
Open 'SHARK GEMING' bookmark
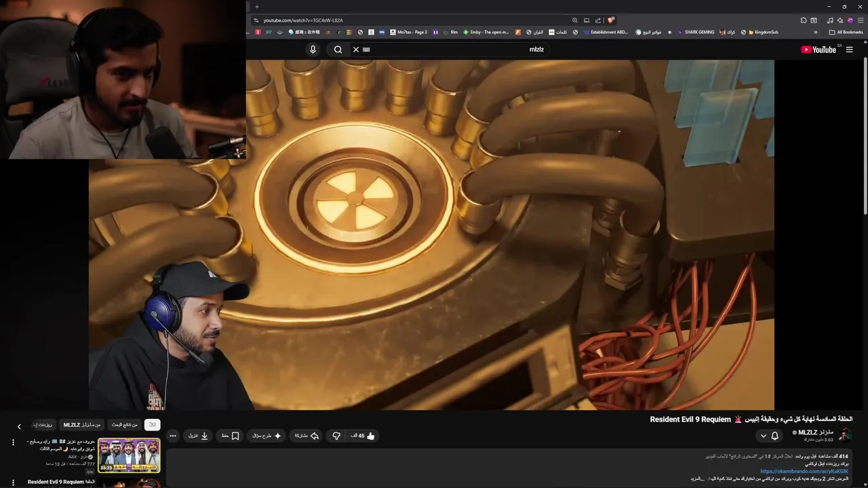point(695,32)
